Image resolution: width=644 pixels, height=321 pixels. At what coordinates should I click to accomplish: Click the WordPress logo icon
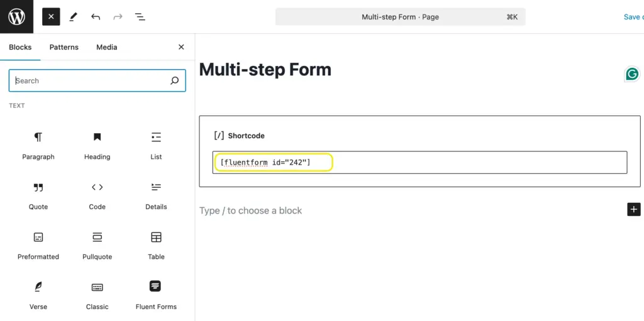point(16,16)
